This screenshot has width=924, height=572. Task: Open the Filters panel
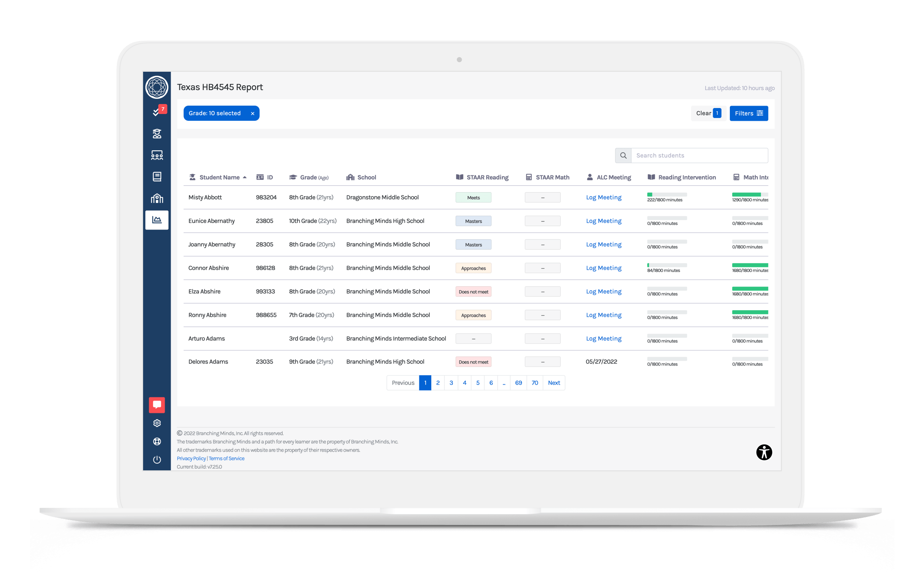click(x=749, y=113)
